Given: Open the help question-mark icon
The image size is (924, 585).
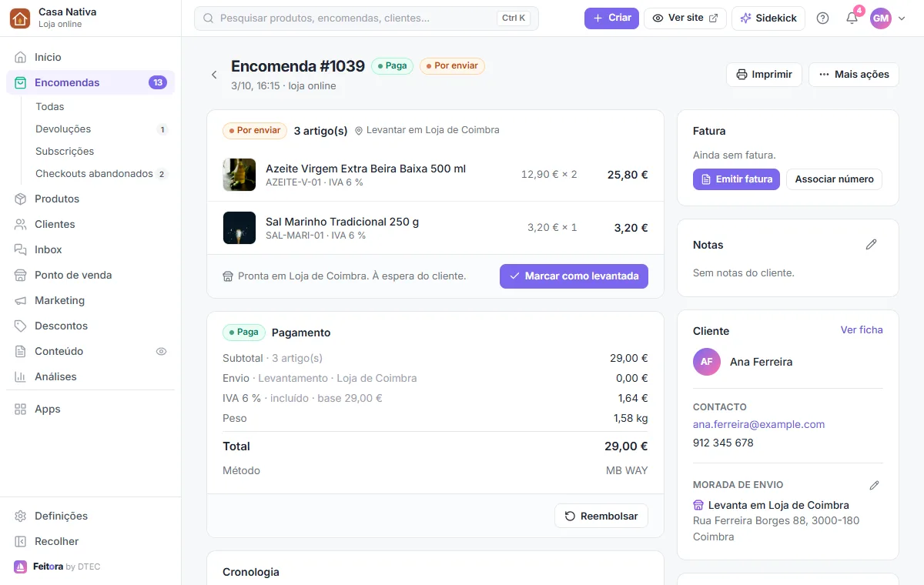Looking at the screenshot, I should [822, 18].
